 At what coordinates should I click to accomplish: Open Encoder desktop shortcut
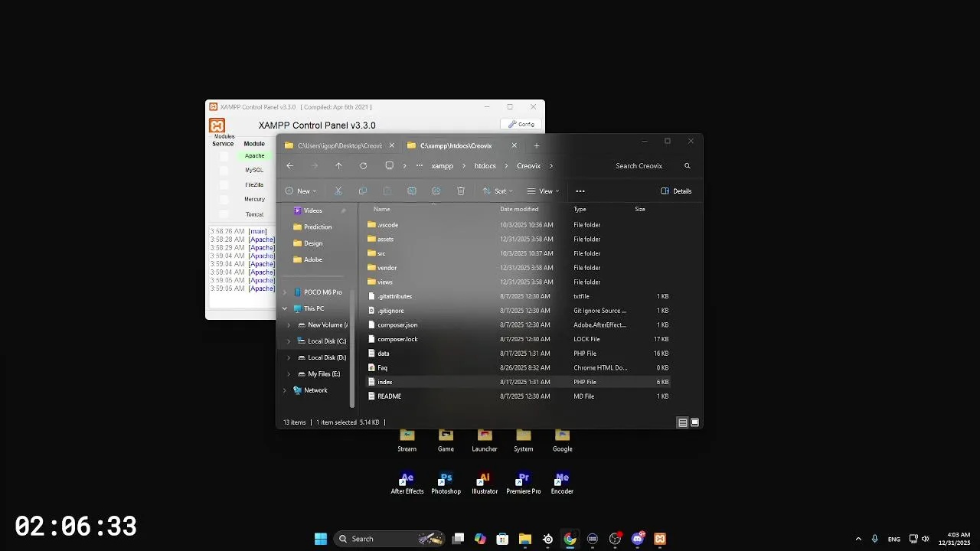(562, 484)
